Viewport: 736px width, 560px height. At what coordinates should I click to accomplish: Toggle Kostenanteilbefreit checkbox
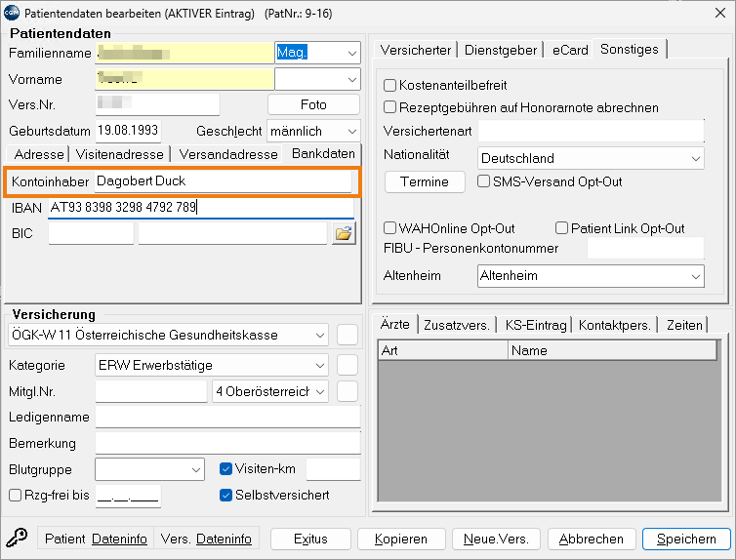(389, 85)
